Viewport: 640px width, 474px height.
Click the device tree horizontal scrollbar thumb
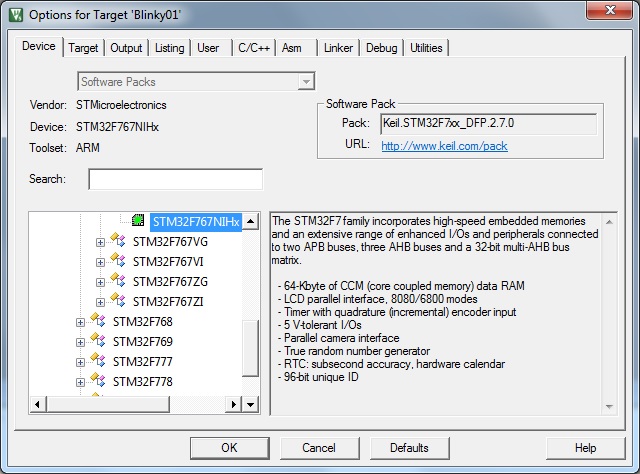108,405
